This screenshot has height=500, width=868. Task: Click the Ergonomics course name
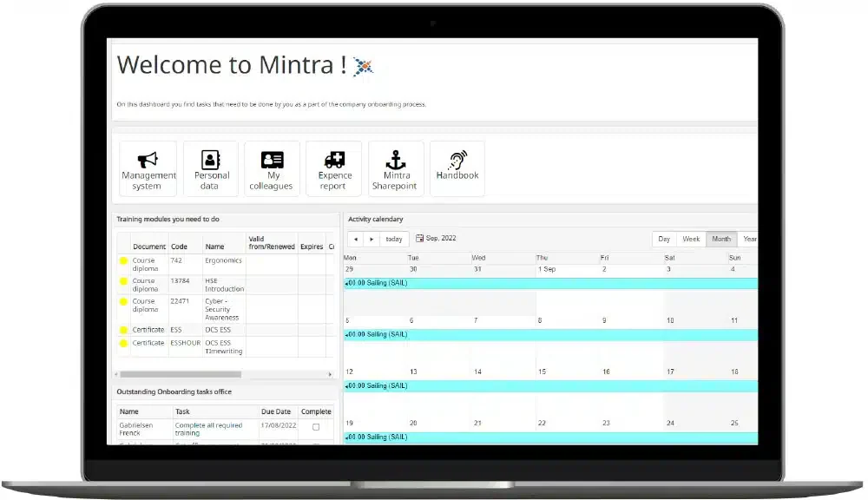224,260
